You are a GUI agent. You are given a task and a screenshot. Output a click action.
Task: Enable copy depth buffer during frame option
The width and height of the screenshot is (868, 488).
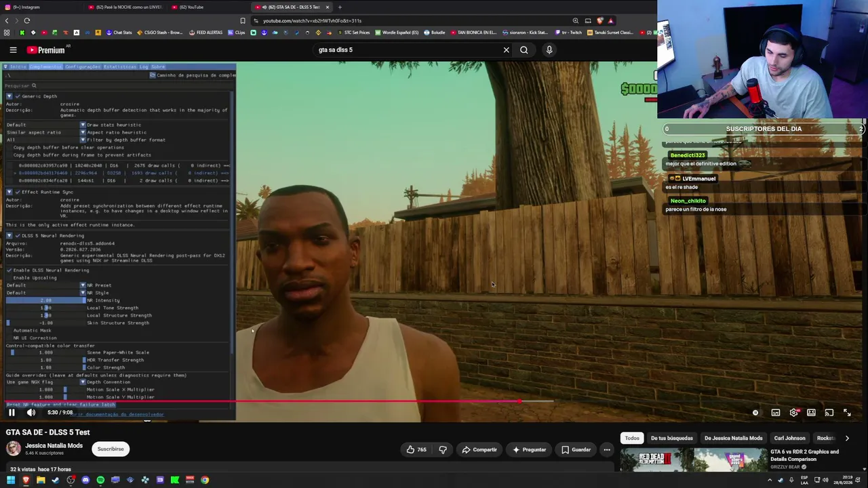coord(9,155)
